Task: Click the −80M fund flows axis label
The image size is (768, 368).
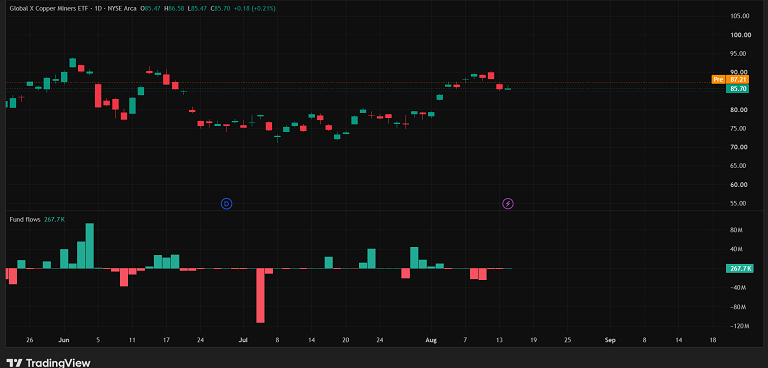Action: [738, 307]
